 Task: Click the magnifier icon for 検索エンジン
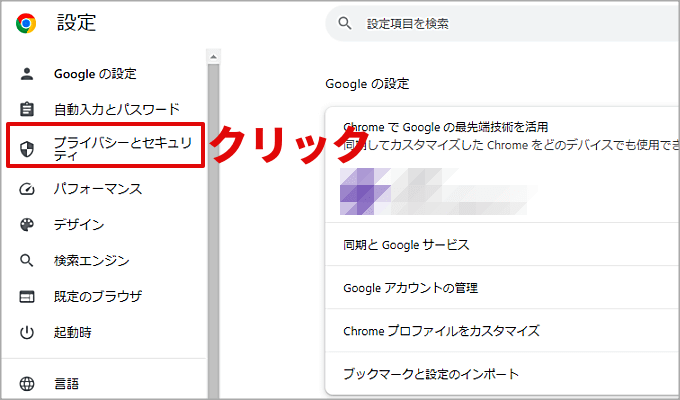pos(27,261)
